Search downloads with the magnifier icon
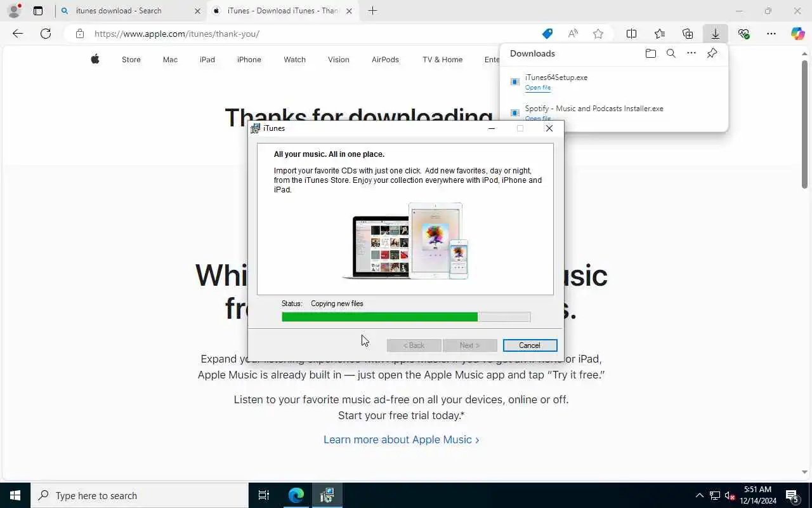Screen dimensions: 812x508 pos(671,53)
